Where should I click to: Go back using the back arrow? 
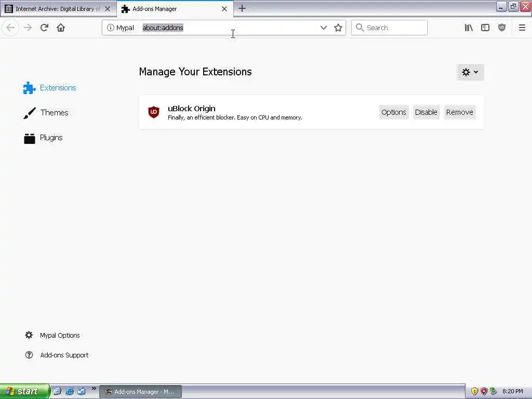10,28
